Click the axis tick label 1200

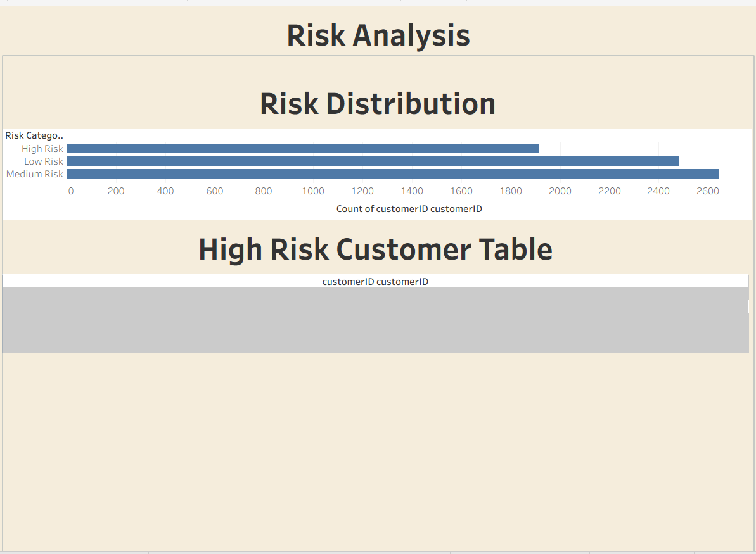click(x=362, y=191)
